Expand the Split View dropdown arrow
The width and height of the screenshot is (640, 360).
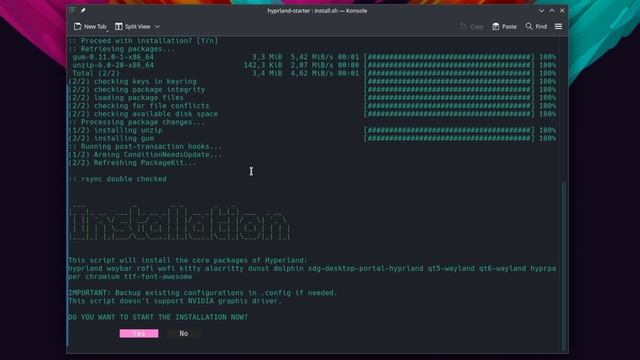(x=158, y=27)
